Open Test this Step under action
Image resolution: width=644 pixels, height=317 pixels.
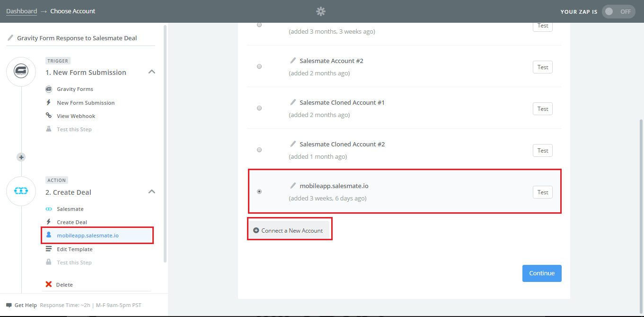pyautogui.click(x=74, y=263)
